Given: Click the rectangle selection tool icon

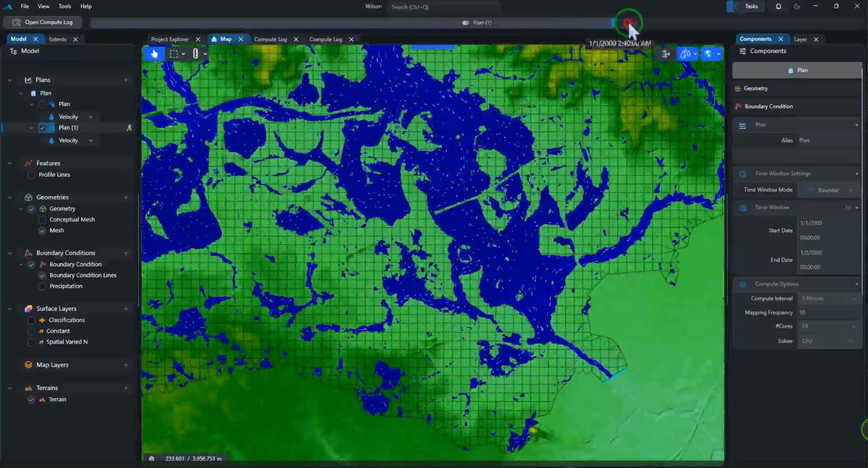Looking at the screenshot, I should pos(174,54).
